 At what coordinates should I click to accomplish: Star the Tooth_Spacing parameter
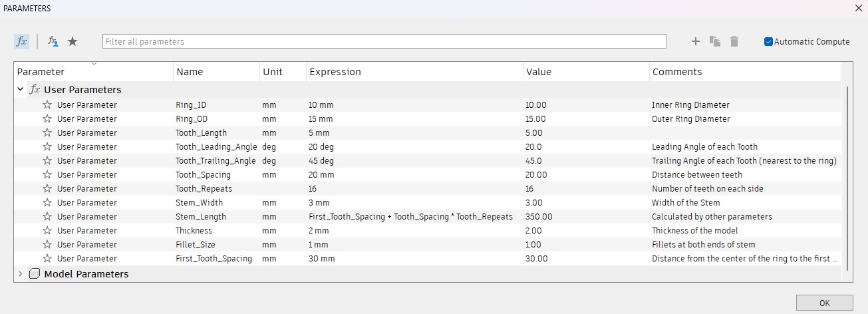(47, 174)
